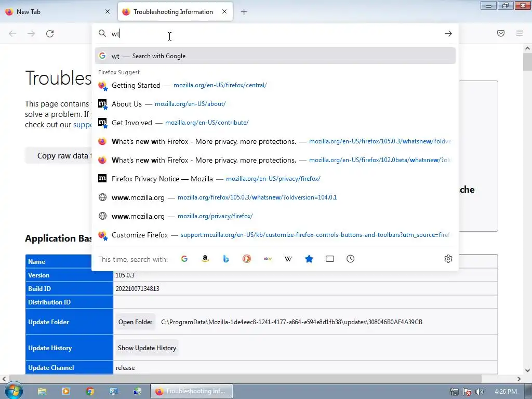The image size is (532, 399).
Task: Go forward to the next page
Action: [31, 34]
